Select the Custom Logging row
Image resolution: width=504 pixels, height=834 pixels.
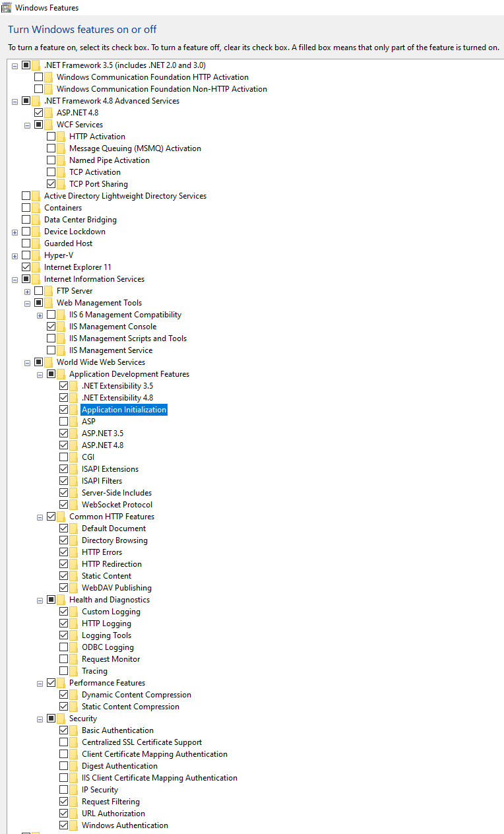click(111, 612)
